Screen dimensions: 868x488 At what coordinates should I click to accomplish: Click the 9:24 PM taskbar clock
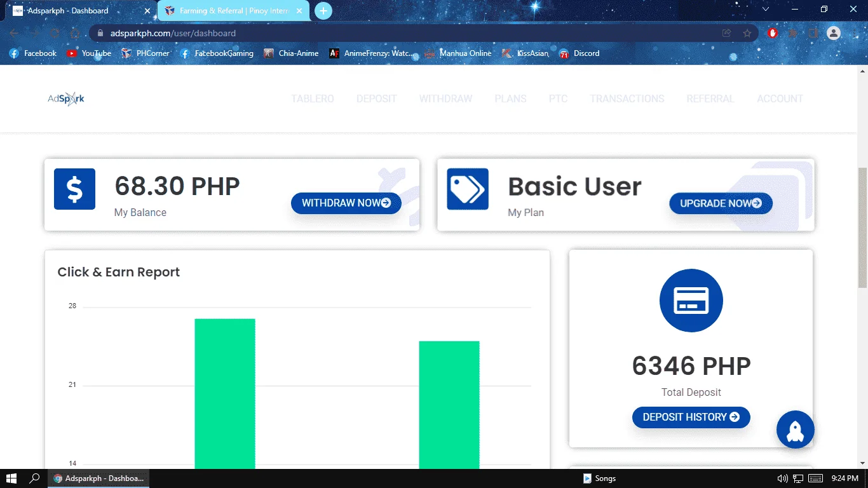pos(844,478)
